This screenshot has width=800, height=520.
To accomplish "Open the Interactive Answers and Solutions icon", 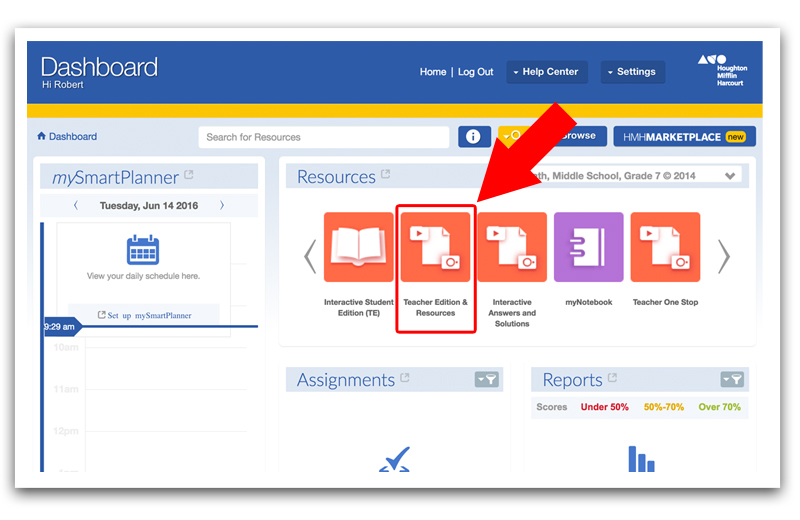I will 512,247.
